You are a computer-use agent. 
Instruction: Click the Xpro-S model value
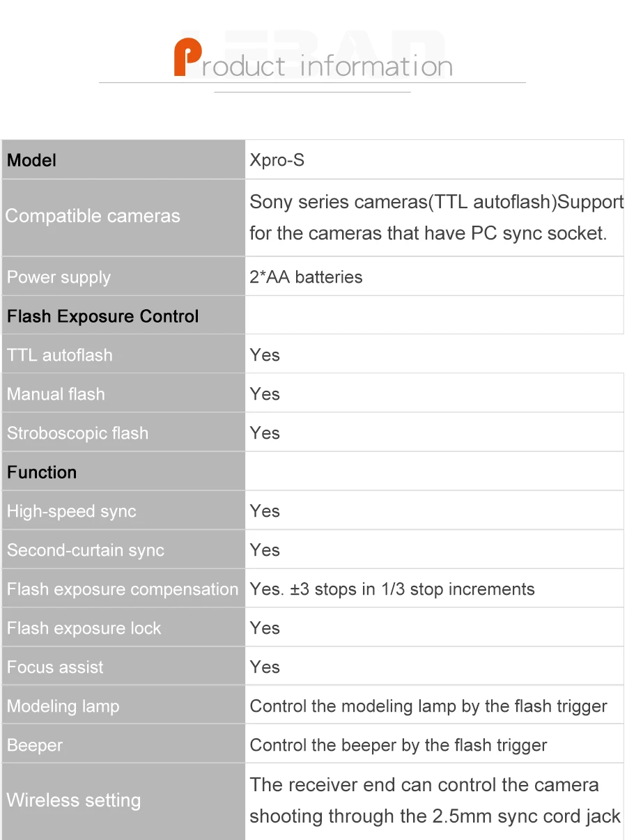277,161
